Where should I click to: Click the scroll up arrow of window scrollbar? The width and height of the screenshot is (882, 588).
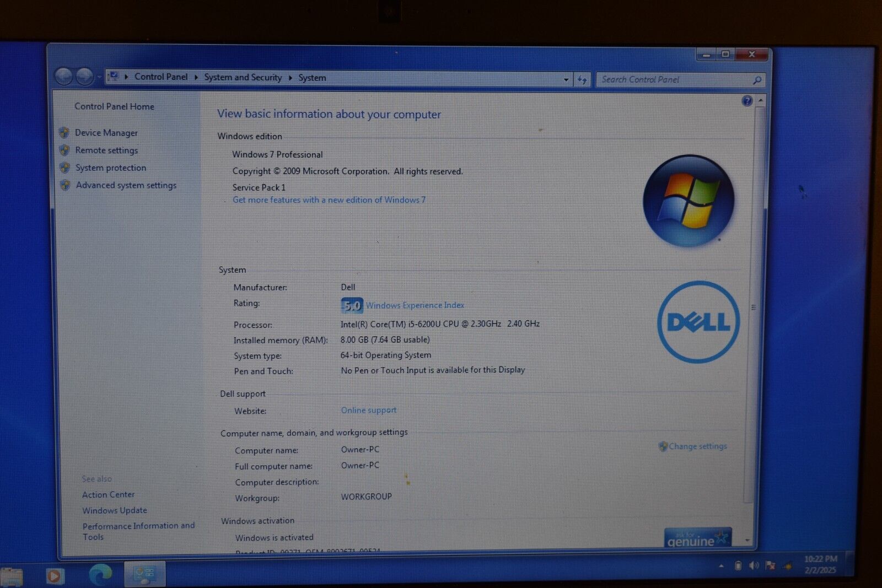[761, 101]
